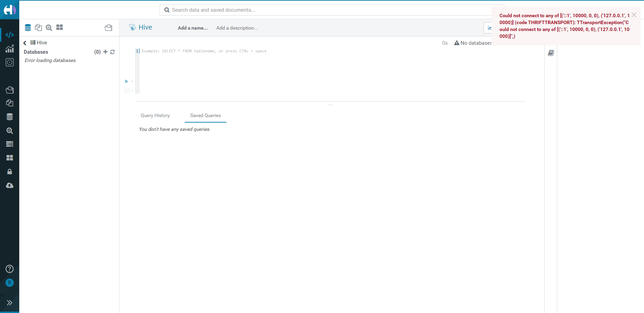Click the Hive editor title

(145, 27)
